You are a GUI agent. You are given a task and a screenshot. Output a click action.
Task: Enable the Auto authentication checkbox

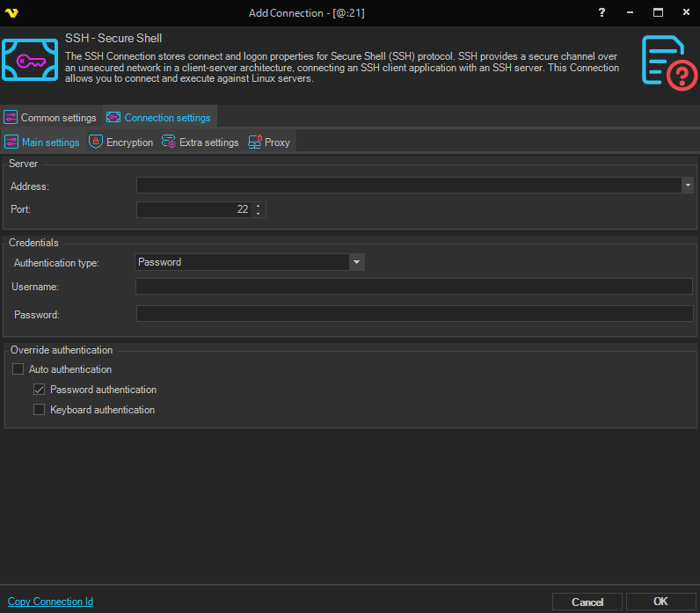point(18,369)
